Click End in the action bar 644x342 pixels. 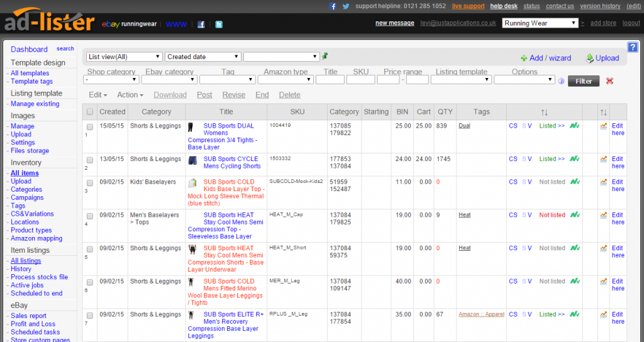pyautogui.click(x=262, y=95)
